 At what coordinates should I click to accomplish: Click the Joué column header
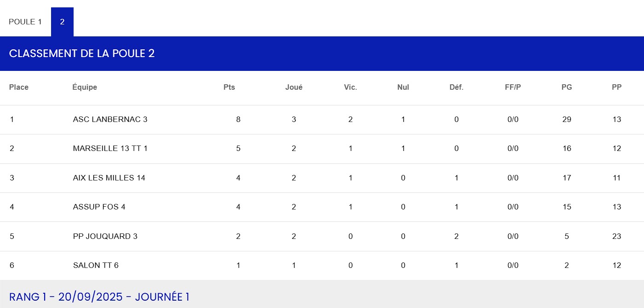click(x=294, y=87)
